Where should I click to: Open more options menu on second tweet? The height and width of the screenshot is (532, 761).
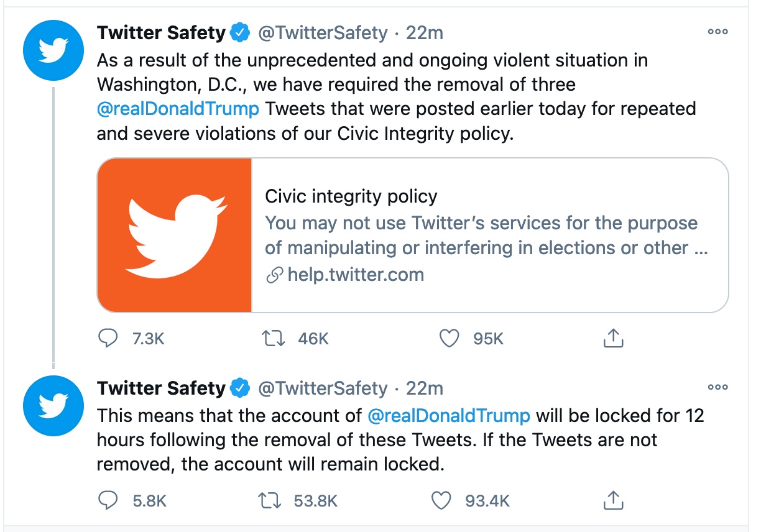pos(717,388)
